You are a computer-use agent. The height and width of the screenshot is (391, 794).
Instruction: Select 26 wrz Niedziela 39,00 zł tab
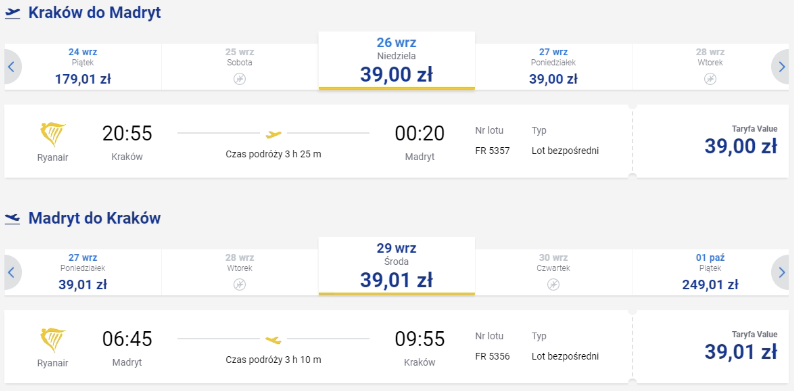tap(396, 61)
